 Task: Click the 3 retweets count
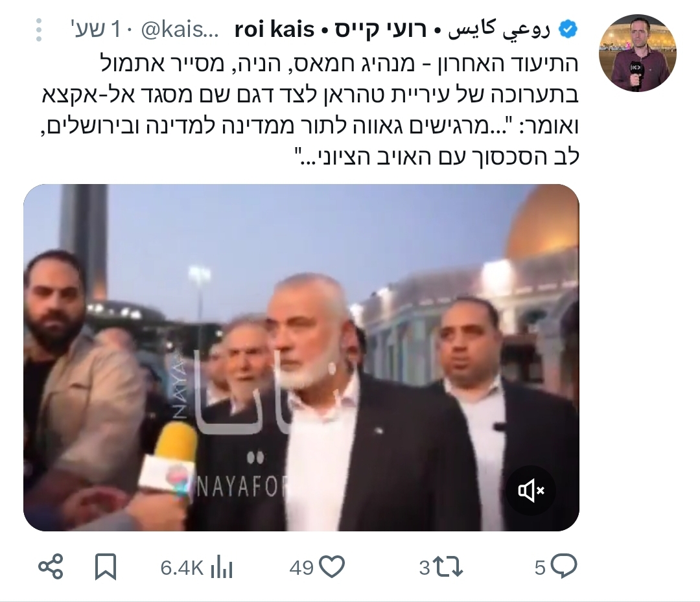coord(425,568)
